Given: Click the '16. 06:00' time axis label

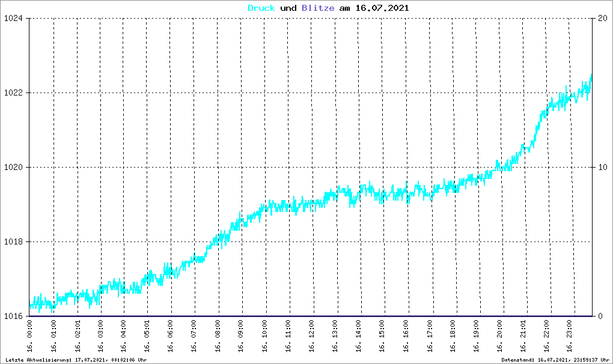Looking at the screenshot, I should tap(171, 336).
